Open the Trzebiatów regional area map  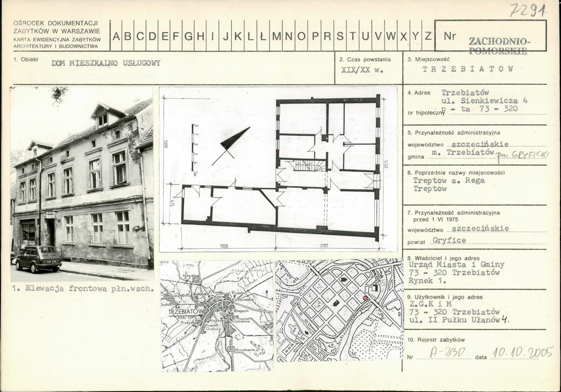click(217, 316)
